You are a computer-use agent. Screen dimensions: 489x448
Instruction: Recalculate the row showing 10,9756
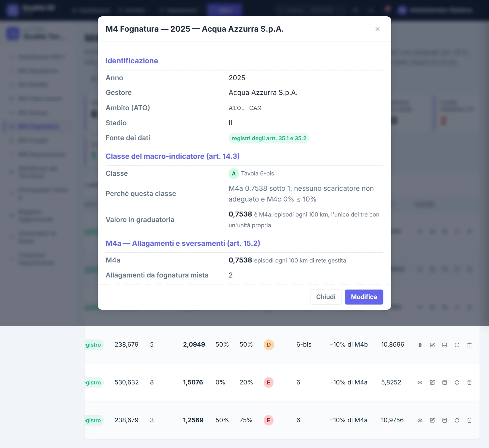tap(457, 420)
